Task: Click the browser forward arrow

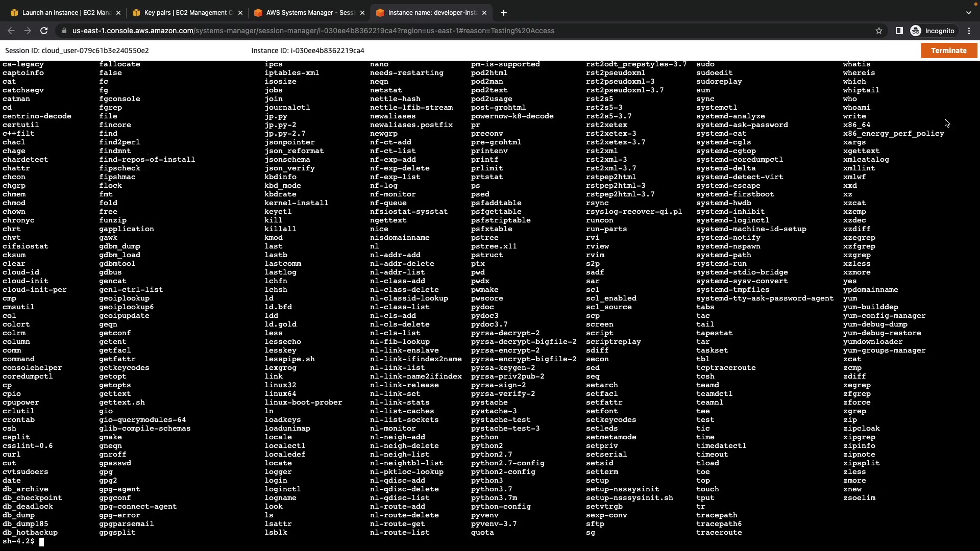Action: point(28,31)
